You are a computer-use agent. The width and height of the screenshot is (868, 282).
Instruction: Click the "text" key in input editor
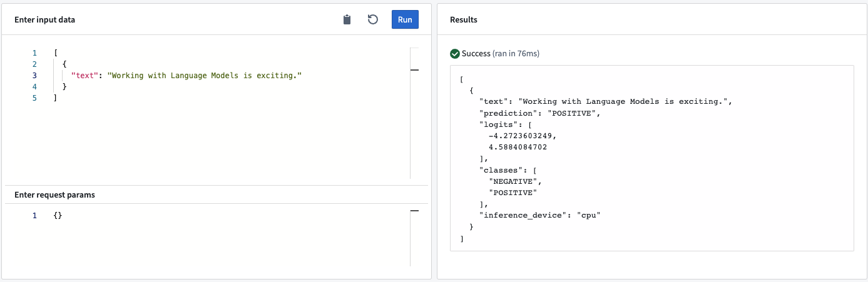86,75
